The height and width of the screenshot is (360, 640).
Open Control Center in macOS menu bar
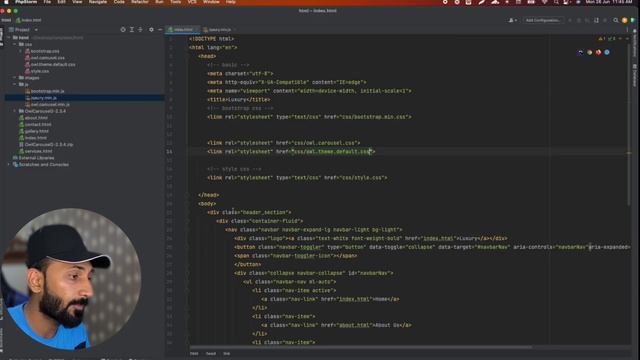(x=566, y=2)
